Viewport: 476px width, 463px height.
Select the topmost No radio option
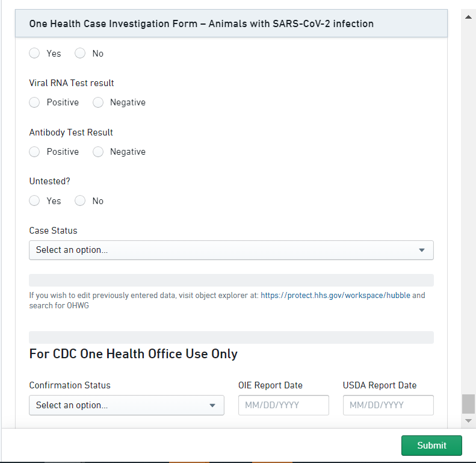[81, 54]
